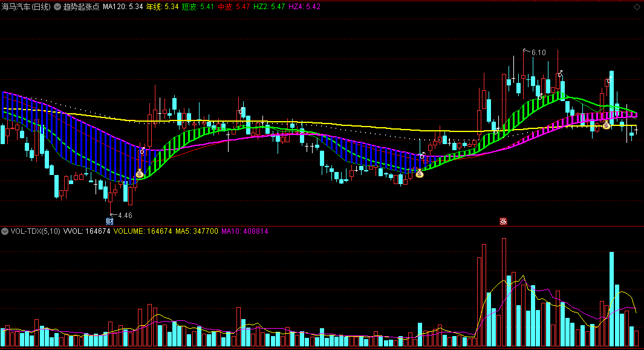Click the 6.10 high price label
The image size is (644, 350).
click(x=538, y=53)
